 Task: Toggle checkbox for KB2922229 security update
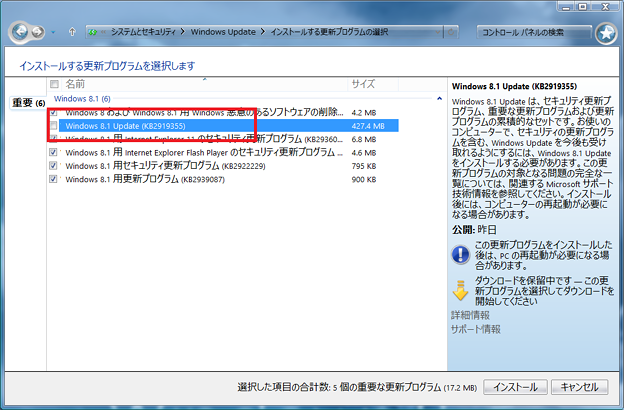click(53, 166)
